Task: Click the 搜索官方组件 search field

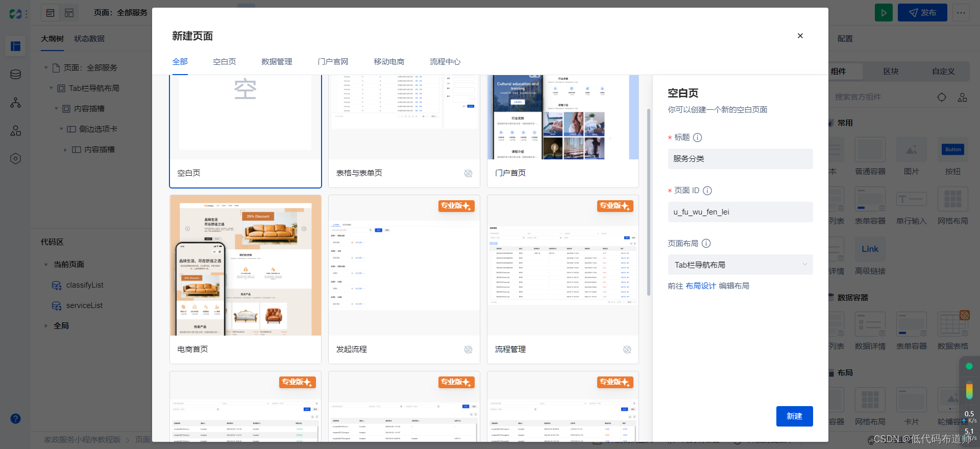Action: pos(880,97)
